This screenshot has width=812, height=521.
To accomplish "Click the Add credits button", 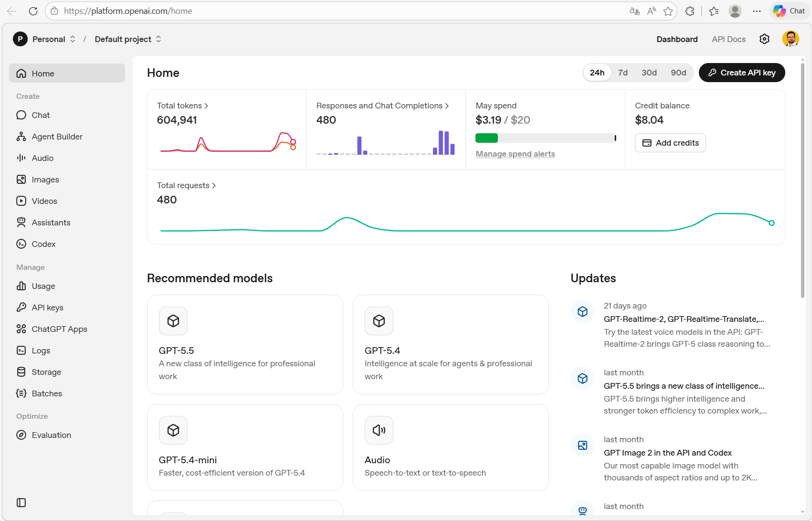I will (670, 143).
